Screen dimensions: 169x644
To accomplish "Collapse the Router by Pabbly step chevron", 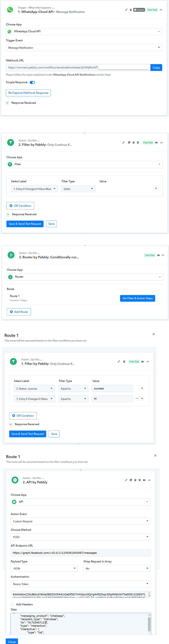I will [x=163, y=255].
